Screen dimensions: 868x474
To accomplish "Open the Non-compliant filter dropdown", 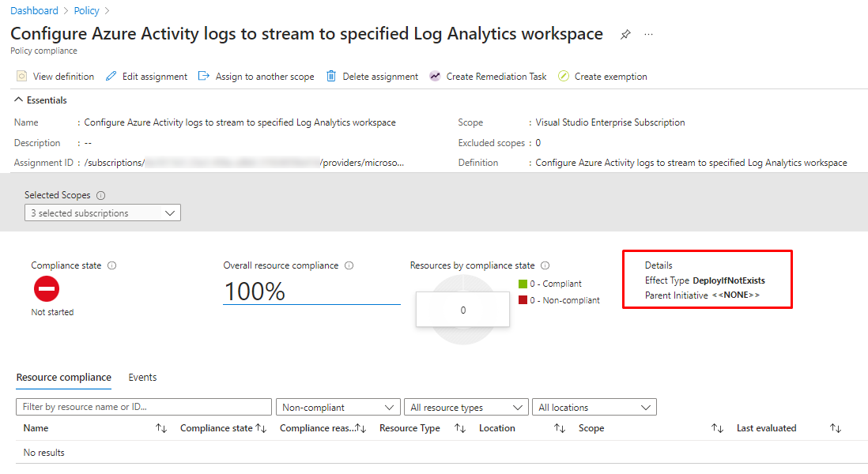I will click(338, 408).
